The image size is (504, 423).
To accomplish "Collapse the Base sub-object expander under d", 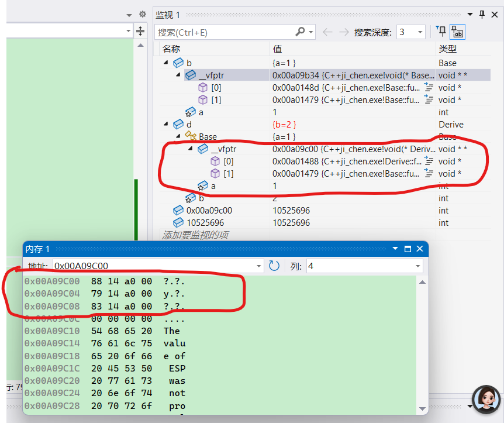I will tap(178, 136).
